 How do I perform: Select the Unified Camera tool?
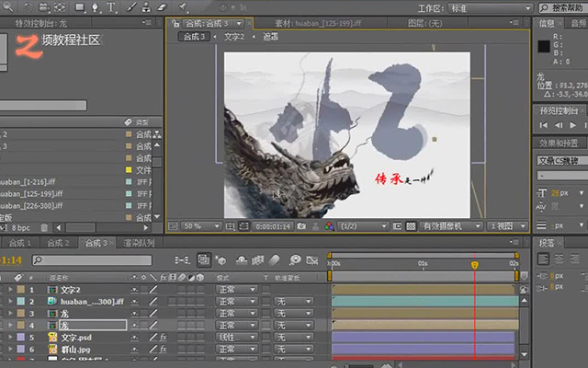pyautogui.click(x=44, y=6)
